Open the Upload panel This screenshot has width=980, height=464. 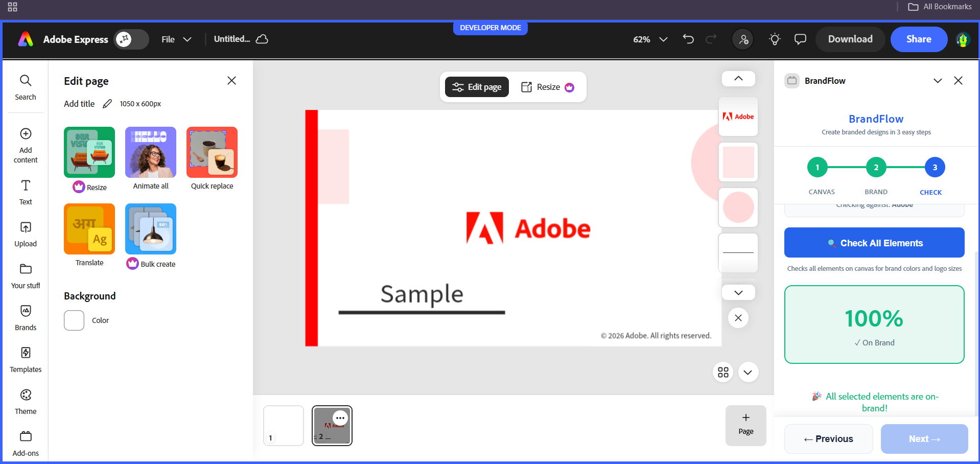[x=26, y=234]
